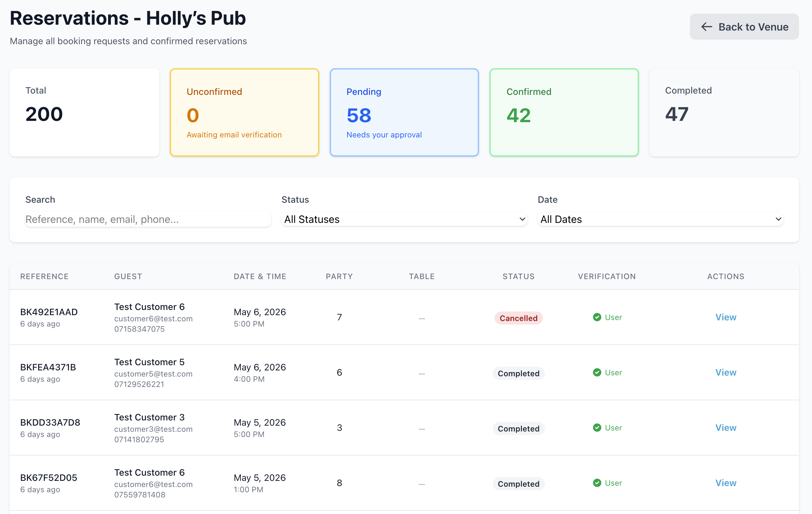Image resolution: width=812 pixels, height=514 pixels.
Task: Select the Unconfirmed stat card
Action: tap(244, 112)
